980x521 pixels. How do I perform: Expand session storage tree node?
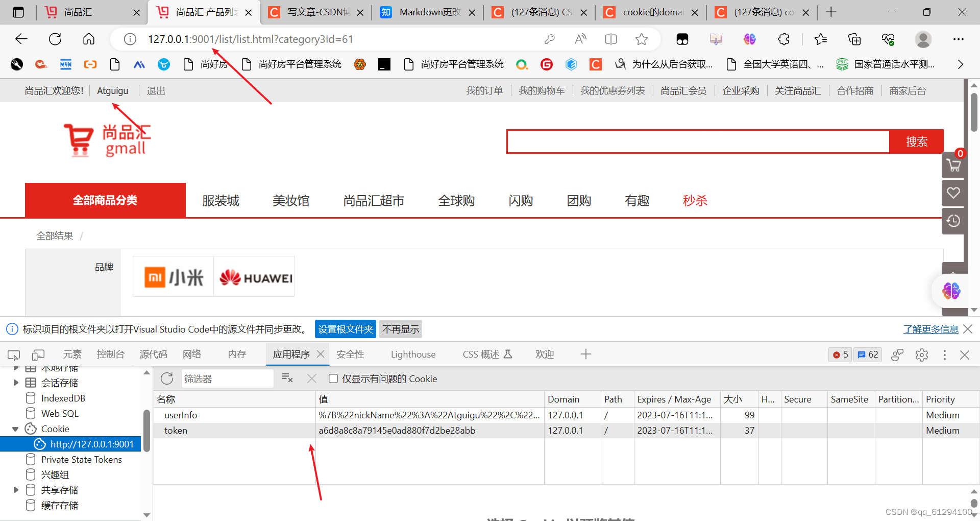click(16, 383)
